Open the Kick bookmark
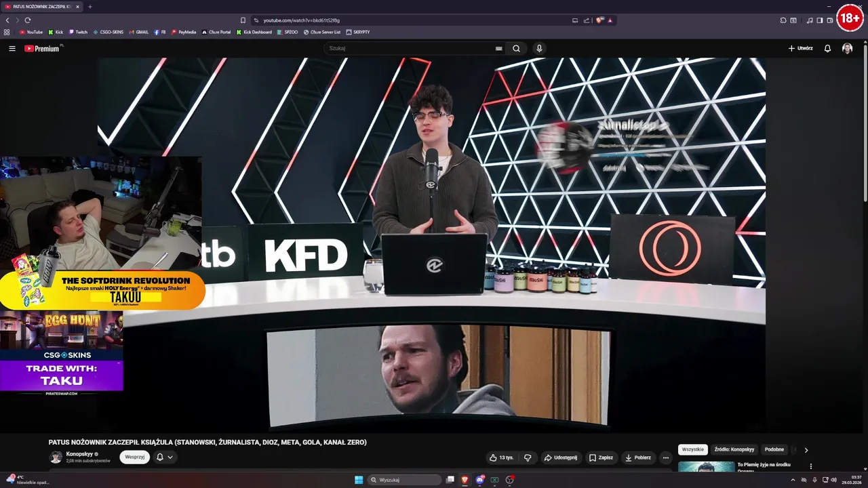The image size is (868, 488). (x=56, y=32)
